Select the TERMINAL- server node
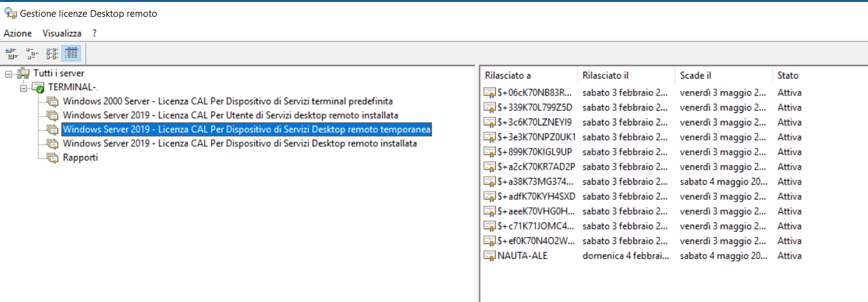This screenshot has width=868, height=302. [74, 87]
